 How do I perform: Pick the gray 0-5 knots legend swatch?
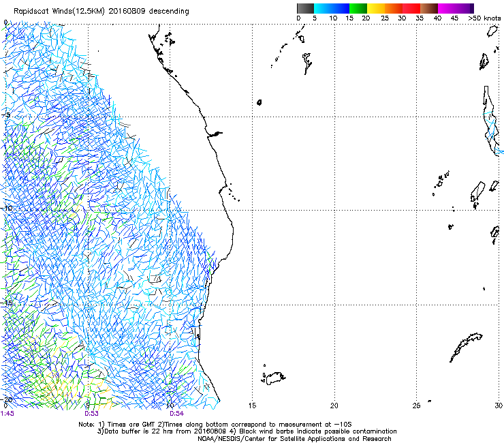[x=306, y=8]
